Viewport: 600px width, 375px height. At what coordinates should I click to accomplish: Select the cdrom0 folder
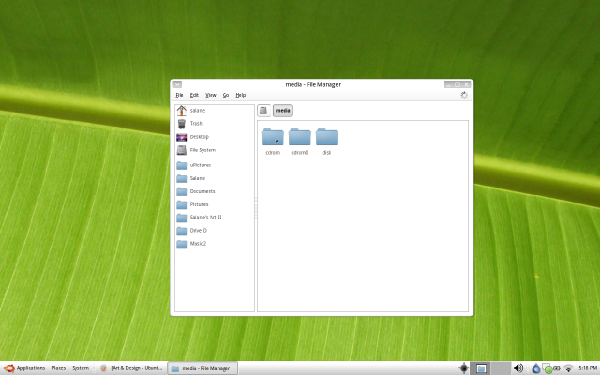300,142
